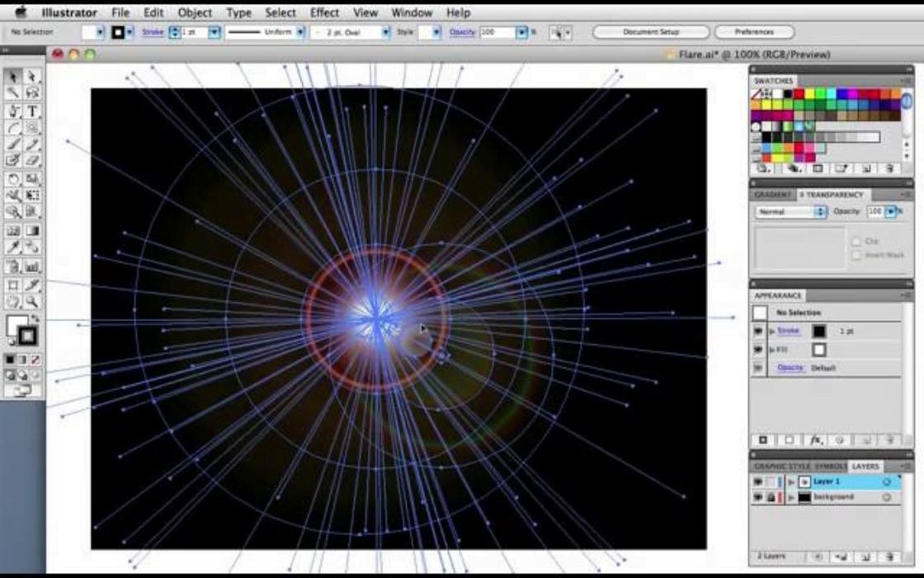Image resolution: width=924 pixels, height=578 pixels.
Task: Expand the Layer 1 disclosure triangle
Action: click(791, 481)
